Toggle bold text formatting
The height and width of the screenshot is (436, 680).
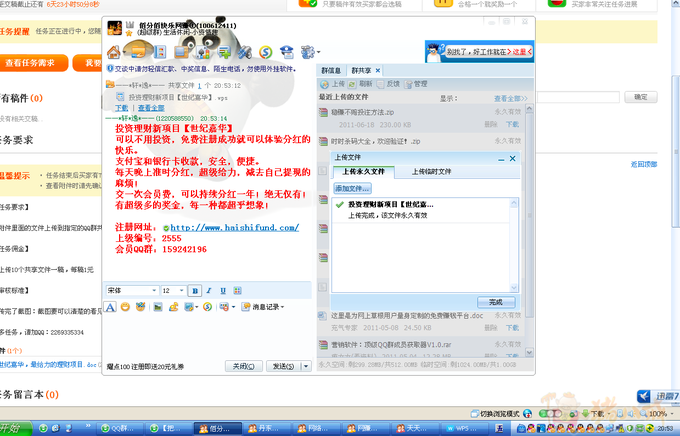[195, 291]
